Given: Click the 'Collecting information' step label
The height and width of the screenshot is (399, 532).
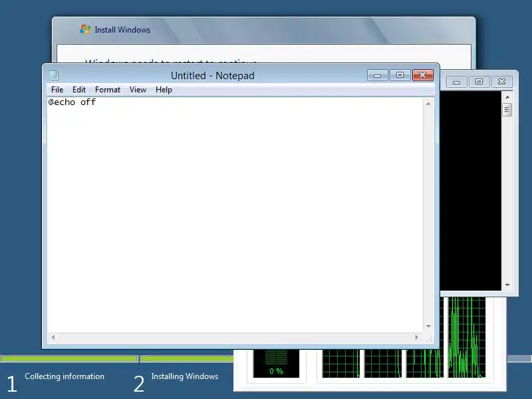Looking at the screenshot, I should pyautogui.click(x=65, y=376).
